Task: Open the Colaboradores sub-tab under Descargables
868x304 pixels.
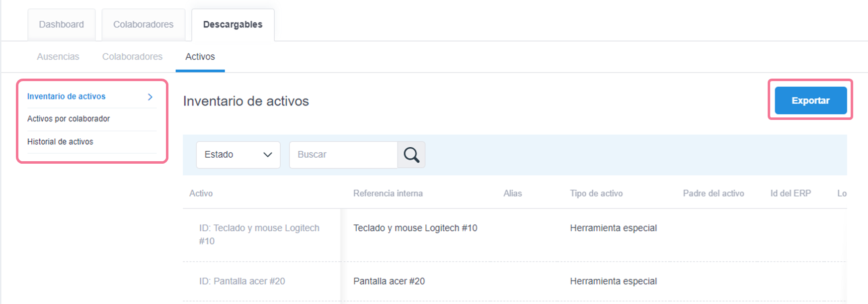Action: coord(132,57)
